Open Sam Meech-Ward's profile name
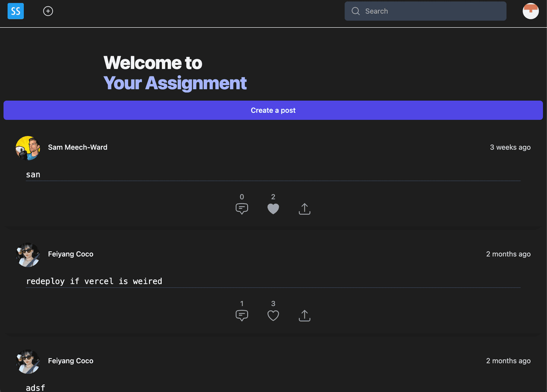 78,147
